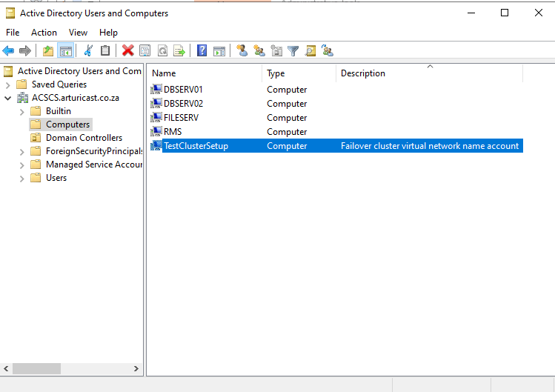Open the View menu
The width and height of the screenshot is (555, 392).
click(78, 33)
